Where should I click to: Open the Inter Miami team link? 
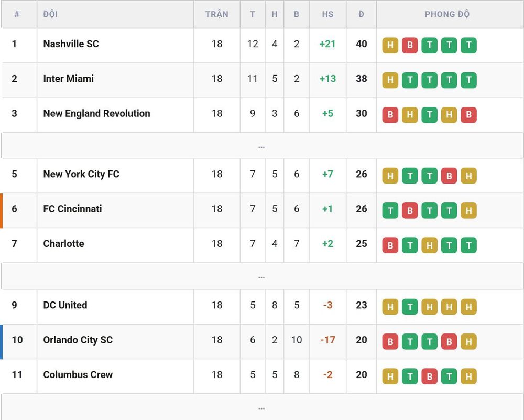69,79
